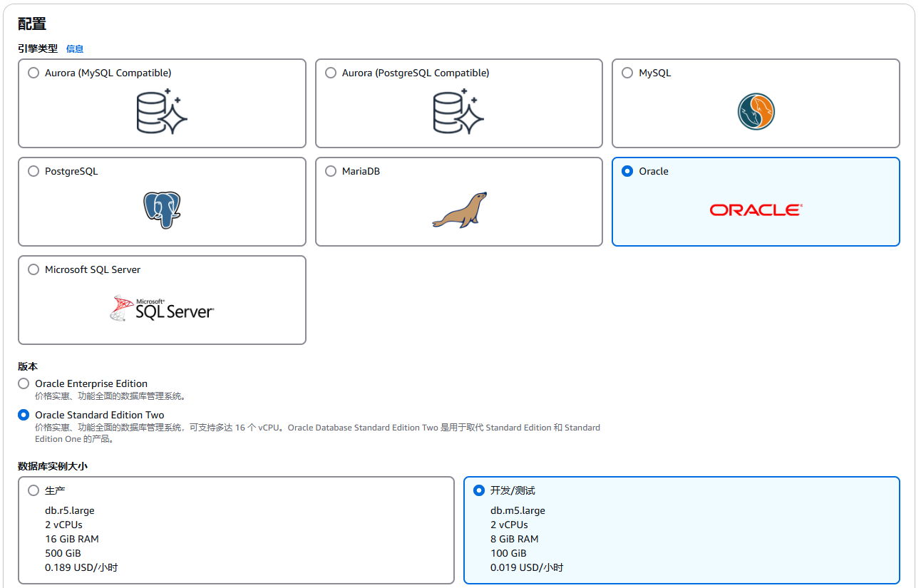Viewport: 921px width, 588px height.
Task: Click the Oracle Enterprise Edition label text
Action: [x=91, y=383]
